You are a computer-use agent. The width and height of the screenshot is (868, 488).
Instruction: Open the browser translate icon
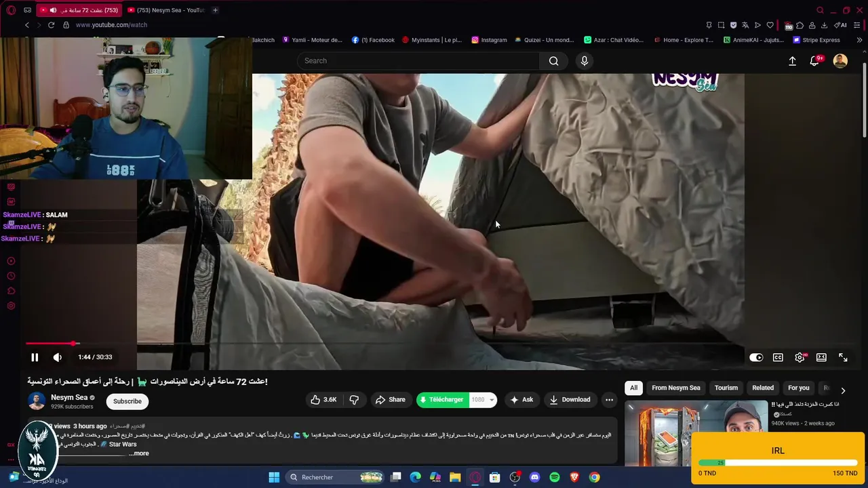(x=745, y=25)
